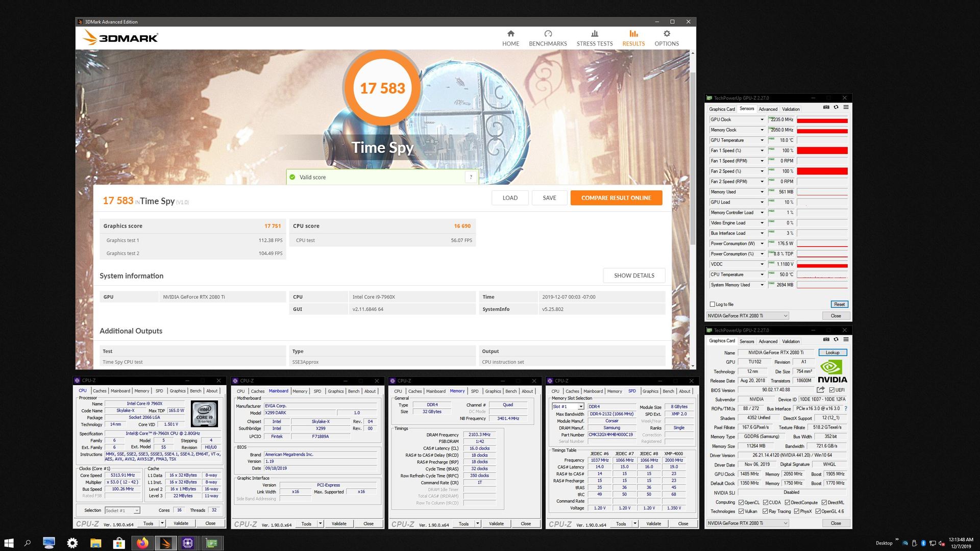This screenshot has width=980, height=551.
Task: Click the Show Details button
Action: point(634,275)
